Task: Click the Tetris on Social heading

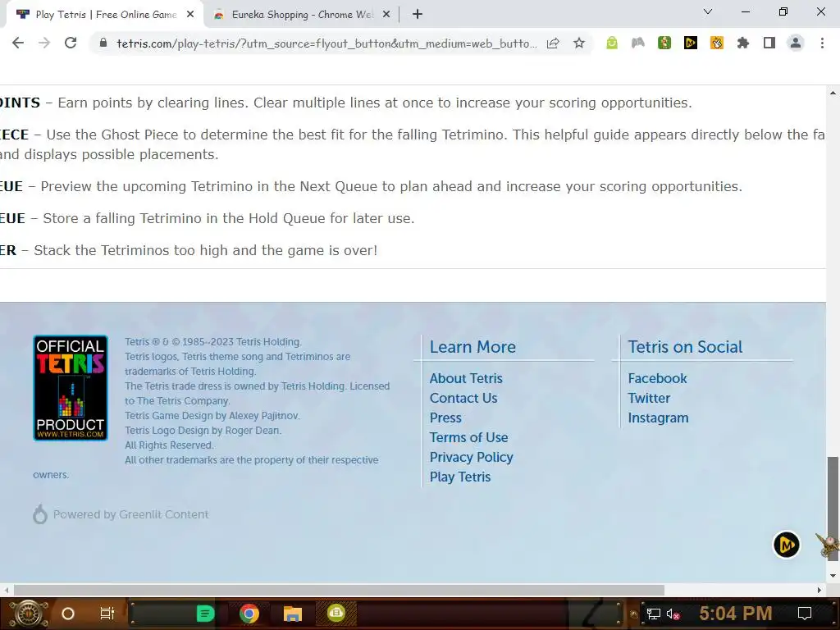Action: (685, 347)
